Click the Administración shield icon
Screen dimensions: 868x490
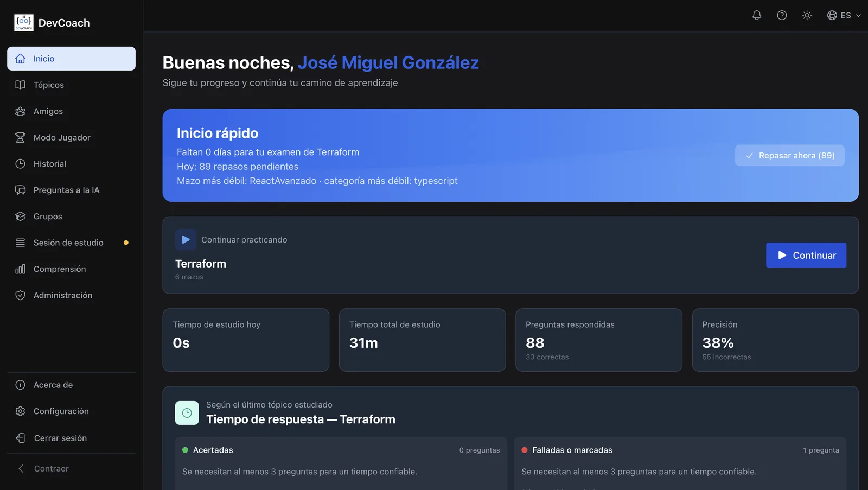click(x=20, y=295)
